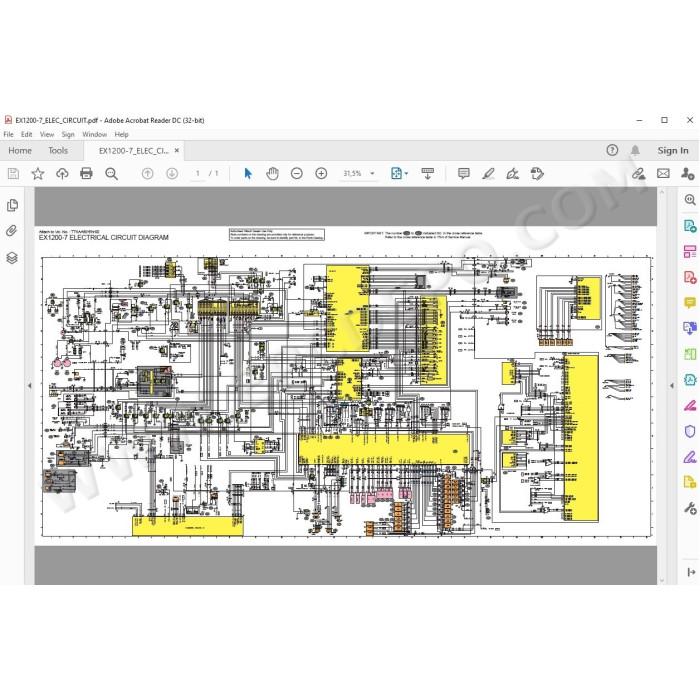Screen dimensions: 700x700
Task: Click the scrolling mode keyboard icon
Action: (428, 174)
